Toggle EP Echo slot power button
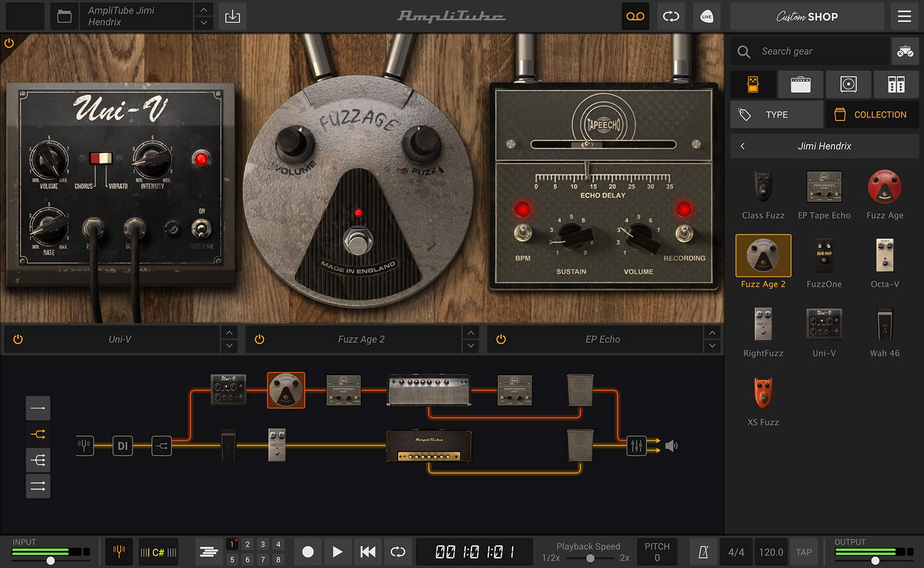Screen dimensions: 924x568 pos(501,339)
